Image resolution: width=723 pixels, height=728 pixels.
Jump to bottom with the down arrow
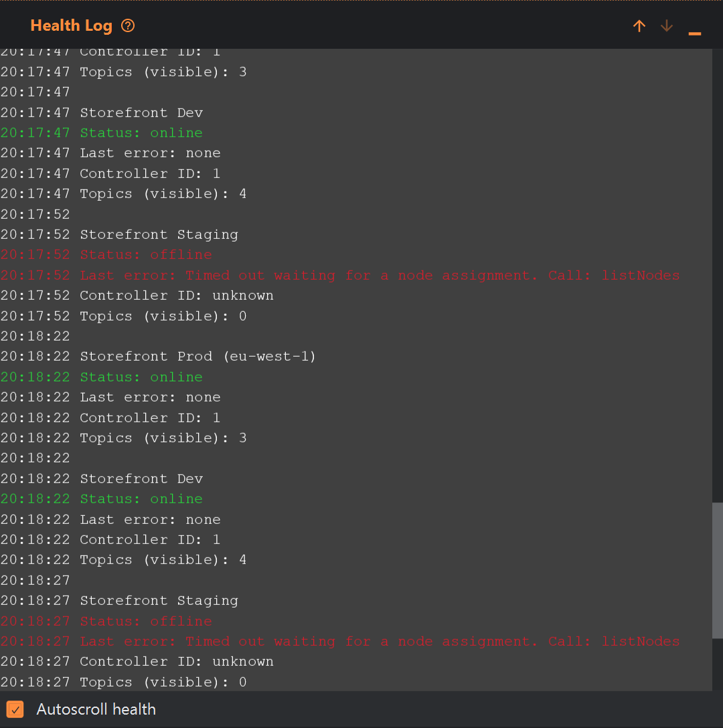[667, 26]
